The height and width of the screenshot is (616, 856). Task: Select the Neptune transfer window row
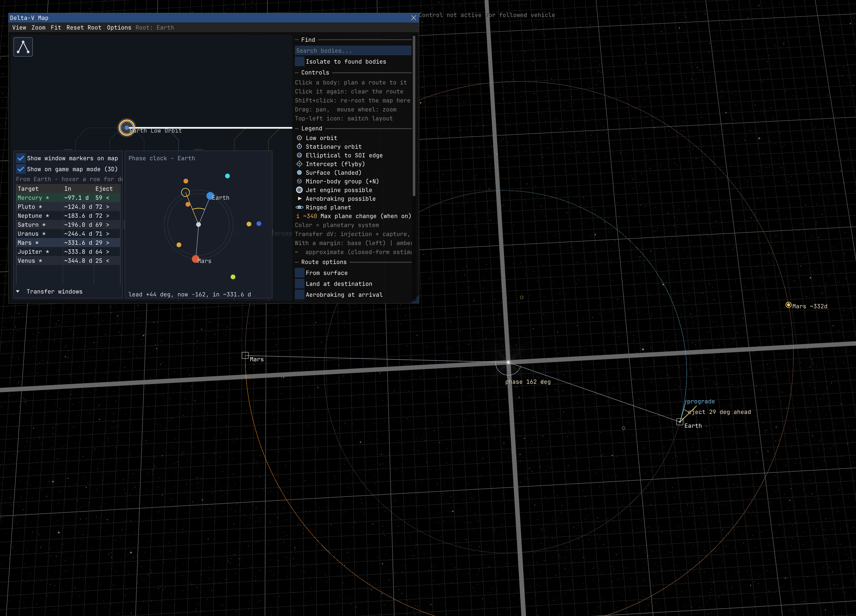click(68, 216)
